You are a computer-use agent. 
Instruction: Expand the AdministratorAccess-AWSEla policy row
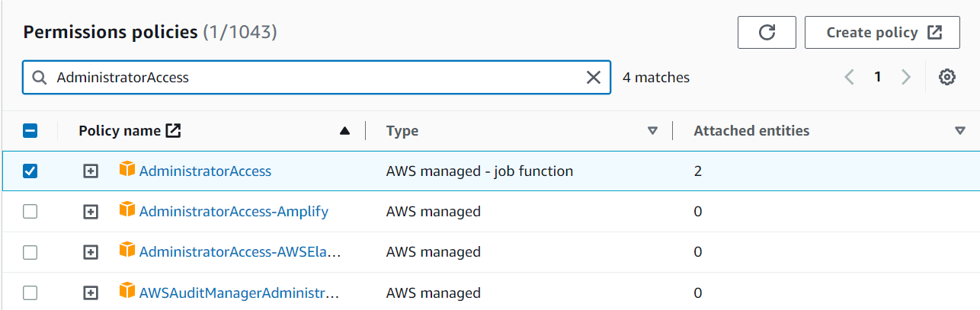click(91, 252)
